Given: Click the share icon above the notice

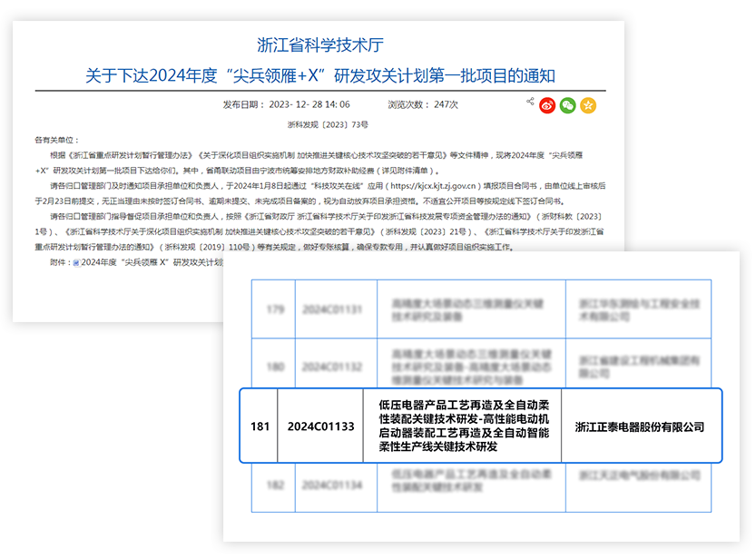Looking at the screenshot, I should click(530, 103).
